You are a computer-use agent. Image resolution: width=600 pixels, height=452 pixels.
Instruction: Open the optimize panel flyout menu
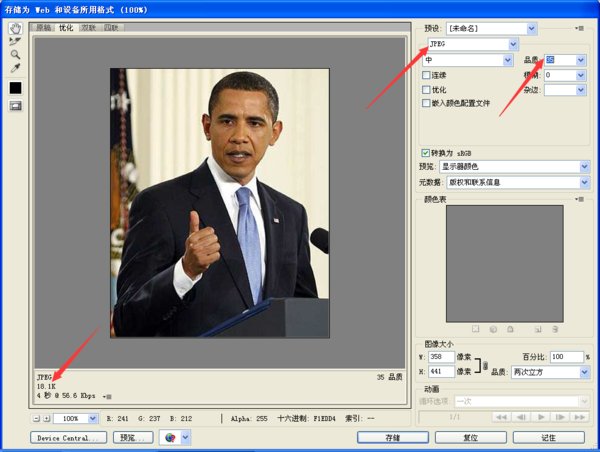click(x=580, y=29)
